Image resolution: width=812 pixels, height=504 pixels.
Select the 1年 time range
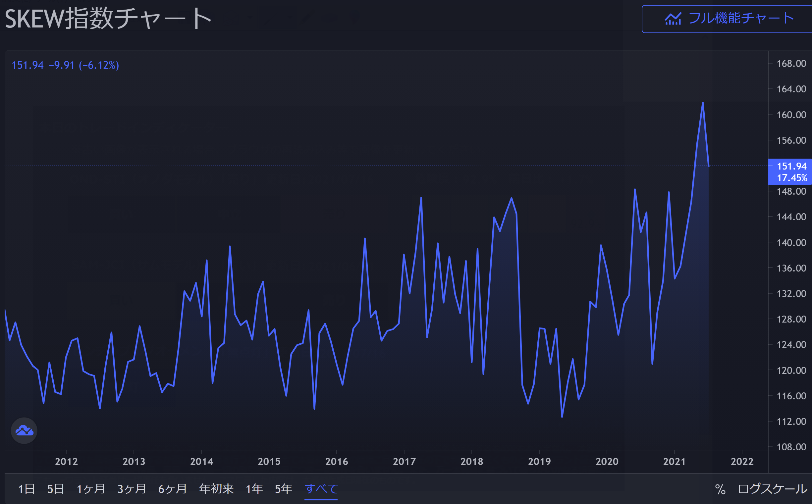[254, 489]
